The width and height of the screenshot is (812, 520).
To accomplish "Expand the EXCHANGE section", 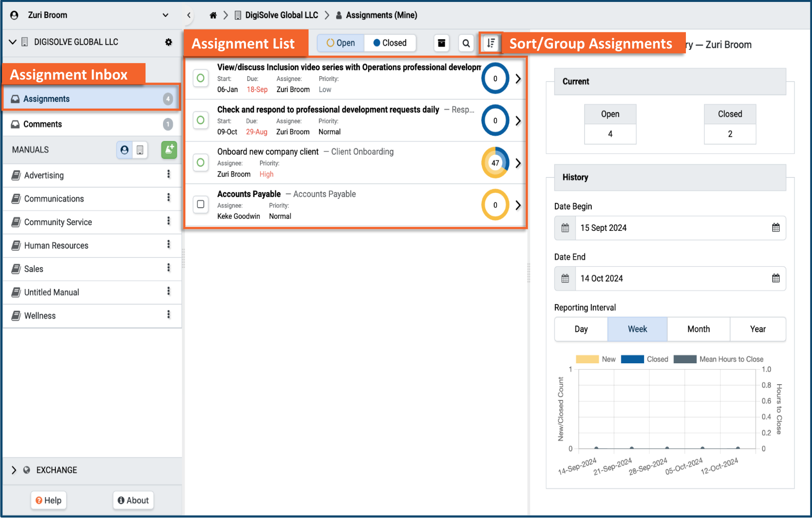I will (x=14, y=470).
